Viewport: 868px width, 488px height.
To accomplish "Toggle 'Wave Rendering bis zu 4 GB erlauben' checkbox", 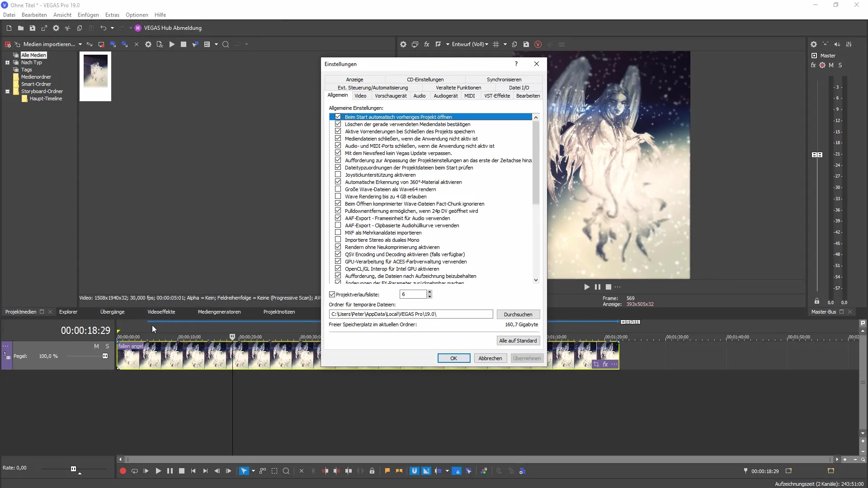I will tap(338, 196).
